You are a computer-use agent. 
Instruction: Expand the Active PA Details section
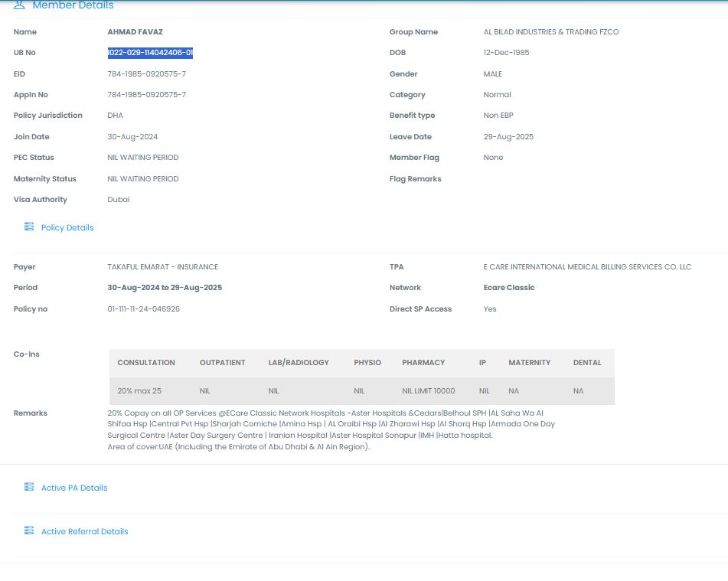74,488
